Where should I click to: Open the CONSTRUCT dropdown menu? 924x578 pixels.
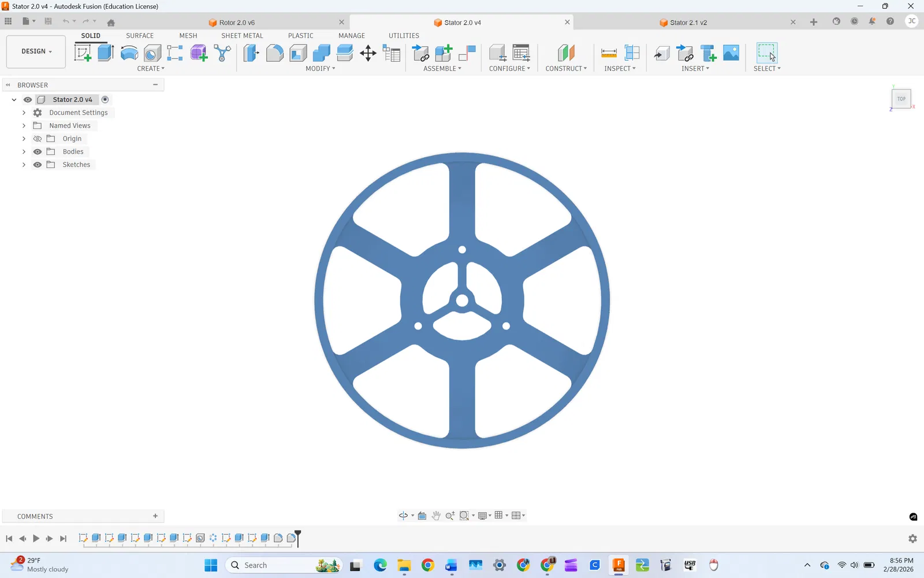point(566,69)
